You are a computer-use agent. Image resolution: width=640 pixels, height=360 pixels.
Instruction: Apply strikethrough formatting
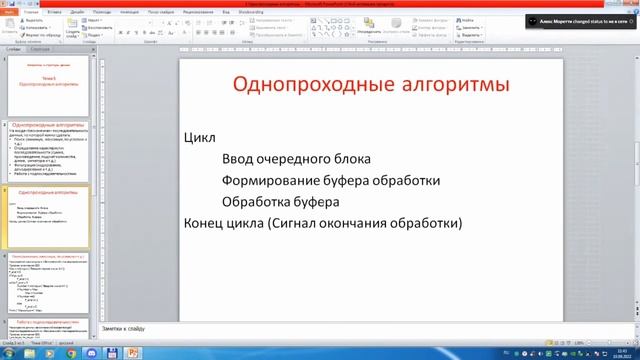pos(152,33)
